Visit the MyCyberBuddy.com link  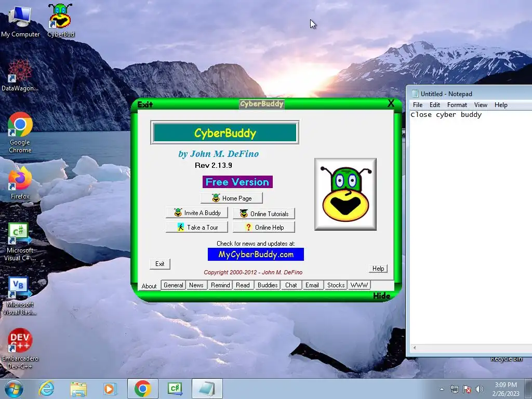pyautogui.click(x=256, y=255)
